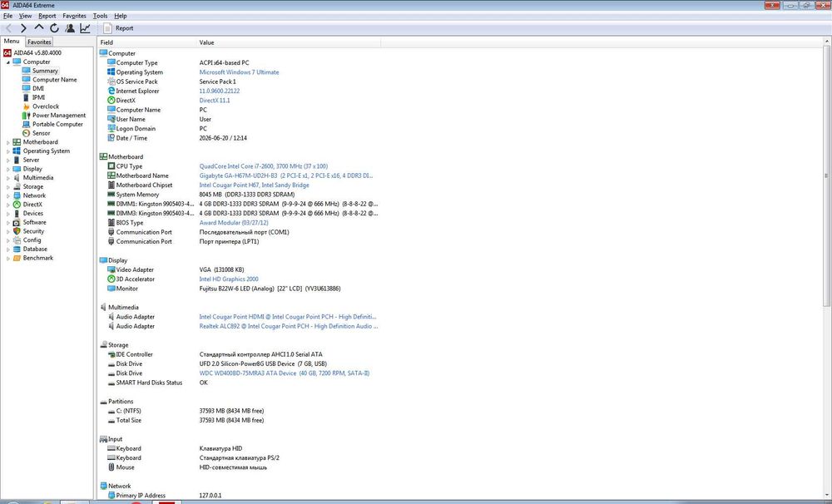Image resolution: width=832 pixels, height=504 pixels.
Task: Open WDC WD400BD-75MRA3 disk drive link
Action: [284, 373]
